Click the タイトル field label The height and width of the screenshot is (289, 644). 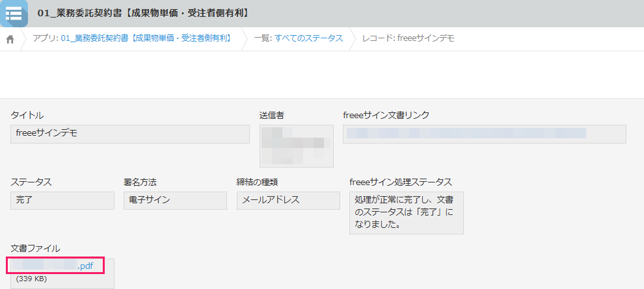click(27, 116)
